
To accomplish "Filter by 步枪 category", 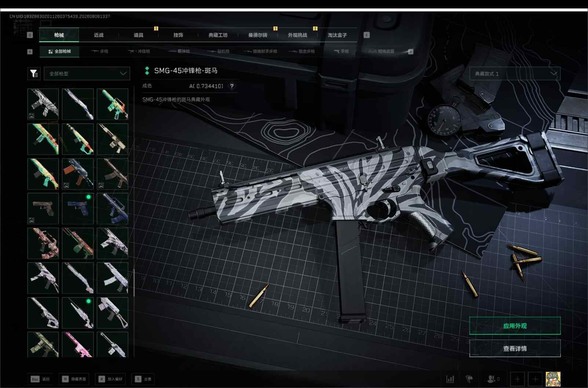I will (x=99, y=51).
